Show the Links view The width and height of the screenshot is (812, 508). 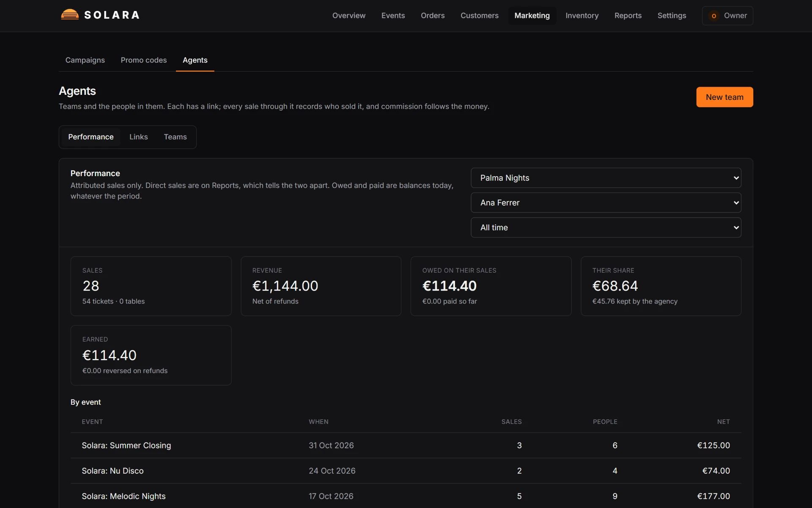[139, 137]
